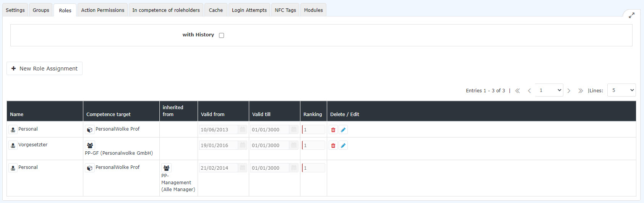
Task: Go to previous page of entries
Action: pyautogui.click(x=529, y=91)
